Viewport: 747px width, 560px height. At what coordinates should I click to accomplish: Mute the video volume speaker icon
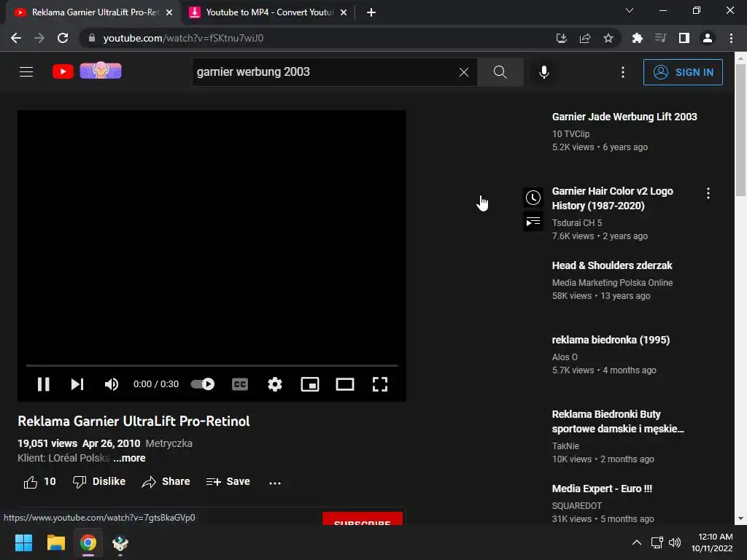(112, 384)
